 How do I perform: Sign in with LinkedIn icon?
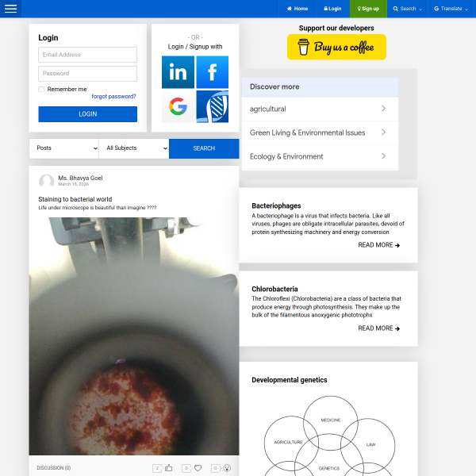178,72
